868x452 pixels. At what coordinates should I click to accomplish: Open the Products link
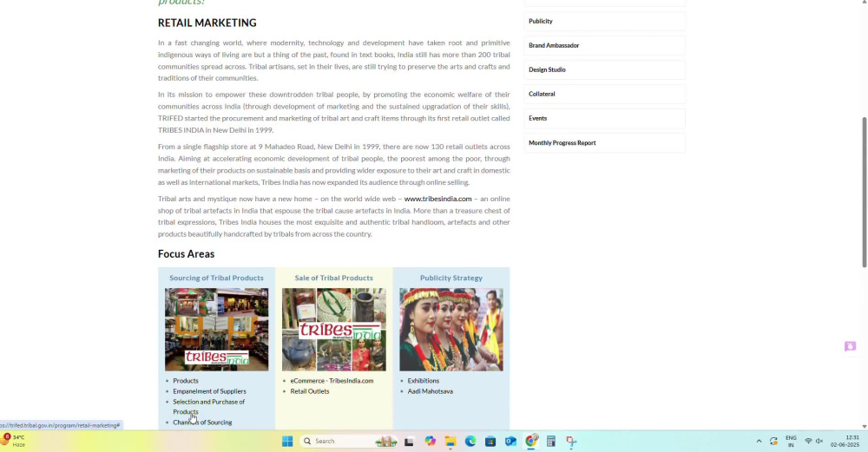tap(186, 381)
